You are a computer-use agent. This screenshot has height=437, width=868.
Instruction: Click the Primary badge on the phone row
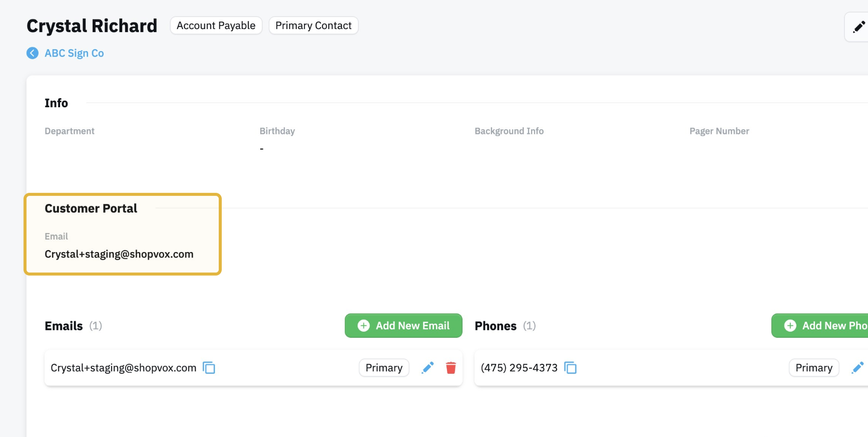[814, 368]
